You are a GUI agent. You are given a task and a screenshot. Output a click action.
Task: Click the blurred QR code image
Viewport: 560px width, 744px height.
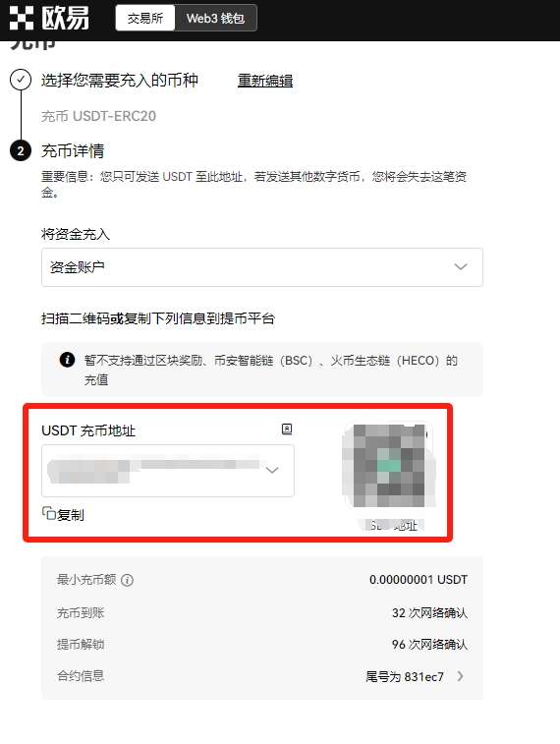click(x=389, y=465)
